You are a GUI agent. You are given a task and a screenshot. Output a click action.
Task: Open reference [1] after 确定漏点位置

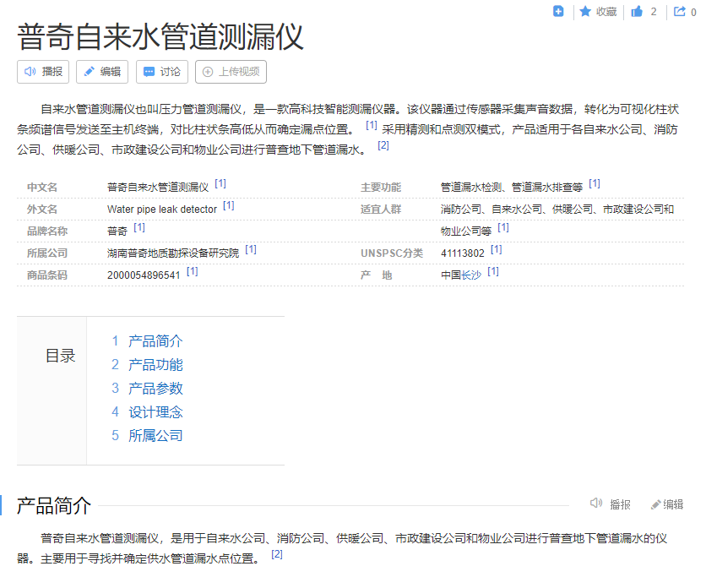pos(371,125)
